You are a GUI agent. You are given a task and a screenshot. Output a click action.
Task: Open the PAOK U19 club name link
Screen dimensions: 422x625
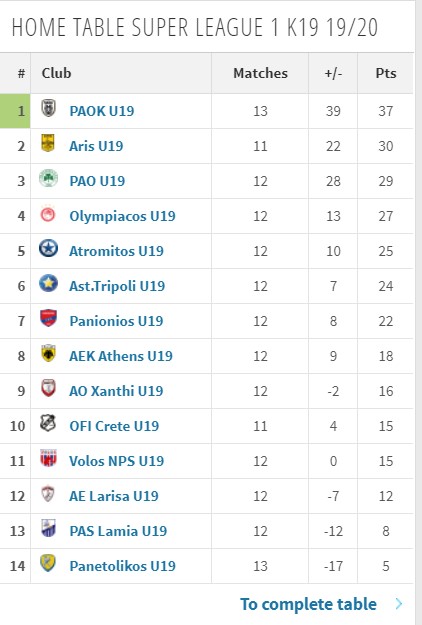[102, 111]
